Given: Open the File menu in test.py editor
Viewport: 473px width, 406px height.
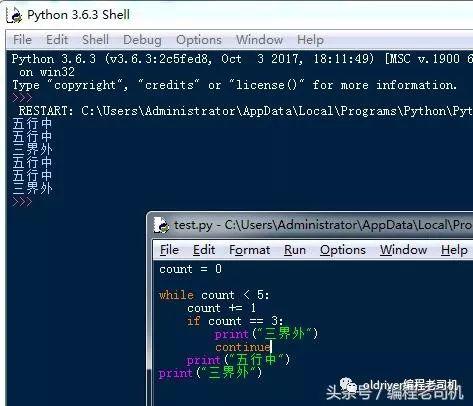Looking at the screenshot, I should coord(169,250).
